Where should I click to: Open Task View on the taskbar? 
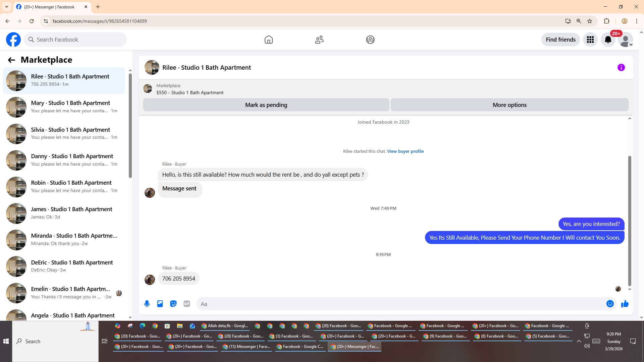[x=105, y=341]
